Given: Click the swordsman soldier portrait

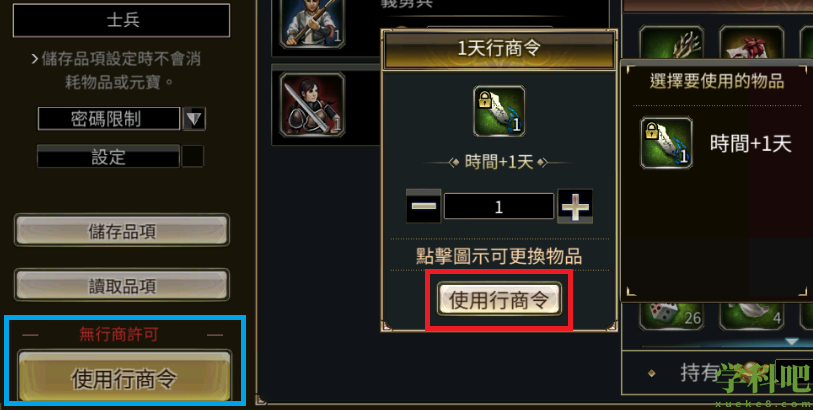Looking at the screenshot, I should click(312, 105).
